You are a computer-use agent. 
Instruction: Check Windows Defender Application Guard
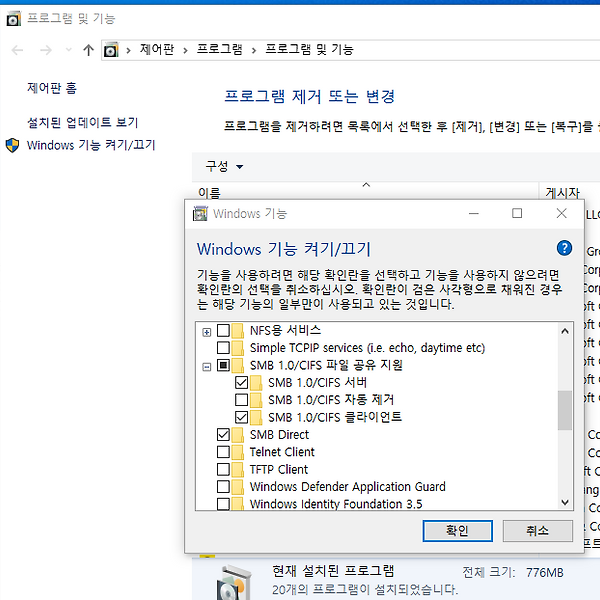223,487
